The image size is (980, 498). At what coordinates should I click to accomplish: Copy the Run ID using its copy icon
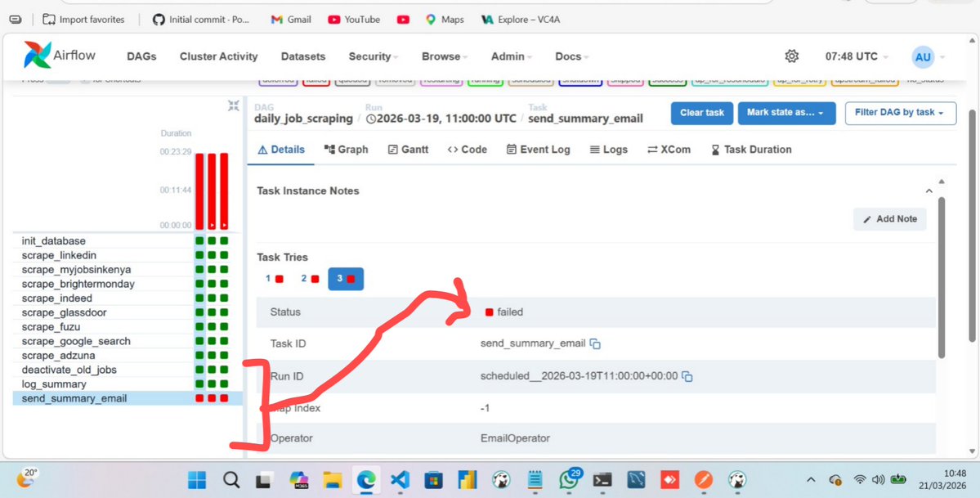[x=687, y=377]
